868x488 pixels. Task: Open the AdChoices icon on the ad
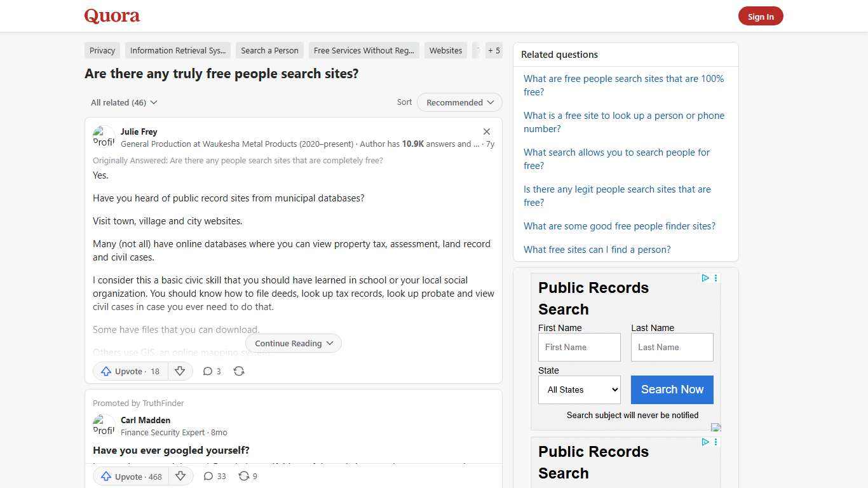point(705,278)
